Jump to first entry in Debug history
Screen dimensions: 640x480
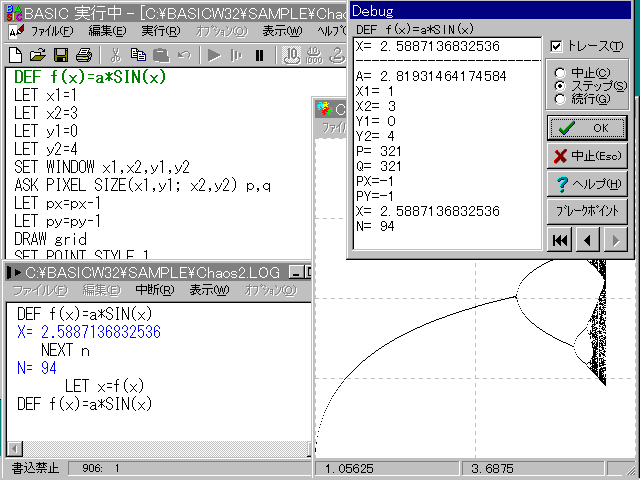(561, 240)
